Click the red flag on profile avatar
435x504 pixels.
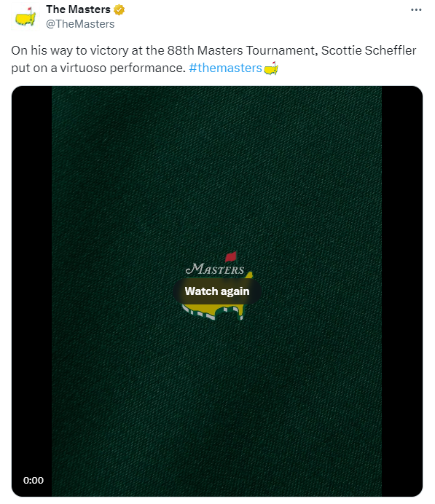pos(30,9)
